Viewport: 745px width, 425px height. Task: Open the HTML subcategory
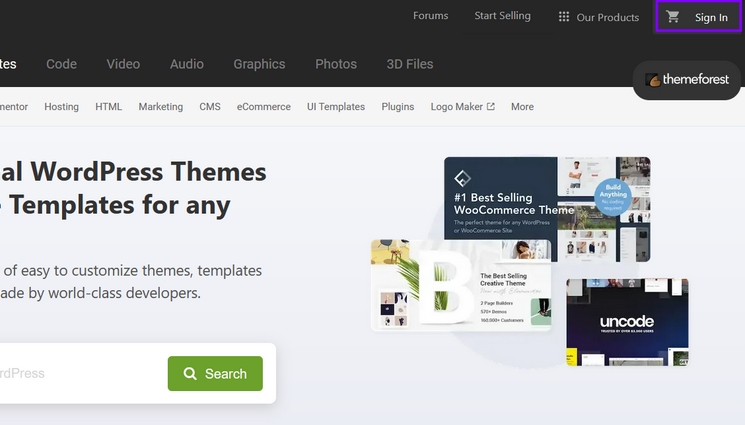[108, 107]
